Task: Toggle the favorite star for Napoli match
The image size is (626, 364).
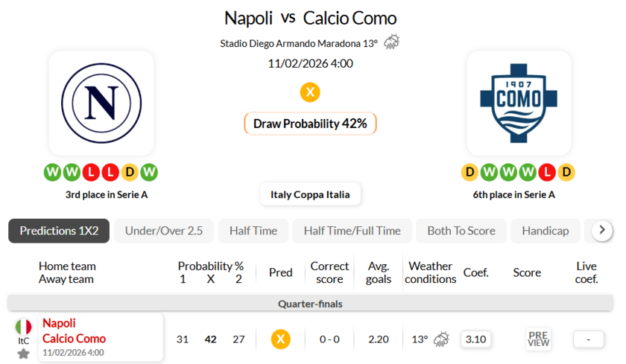Action: coord(23,354)
